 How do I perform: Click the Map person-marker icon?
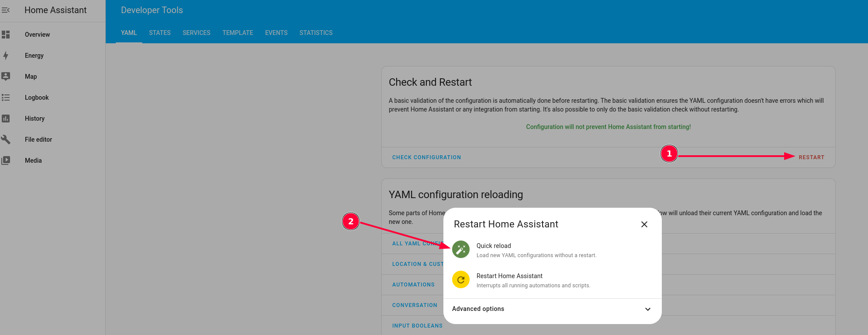coord(6,77)
